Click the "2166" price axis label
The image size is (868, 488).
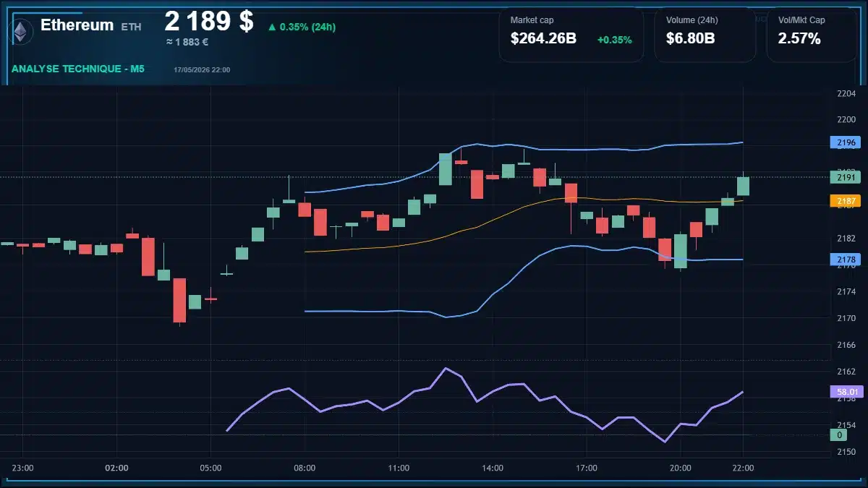pos(846,345)
